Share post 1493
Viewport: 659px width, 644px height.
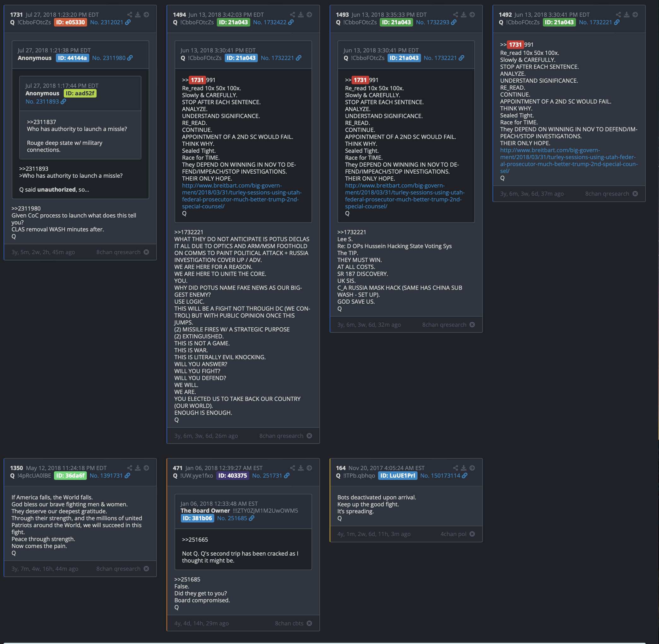pos(455,15)
